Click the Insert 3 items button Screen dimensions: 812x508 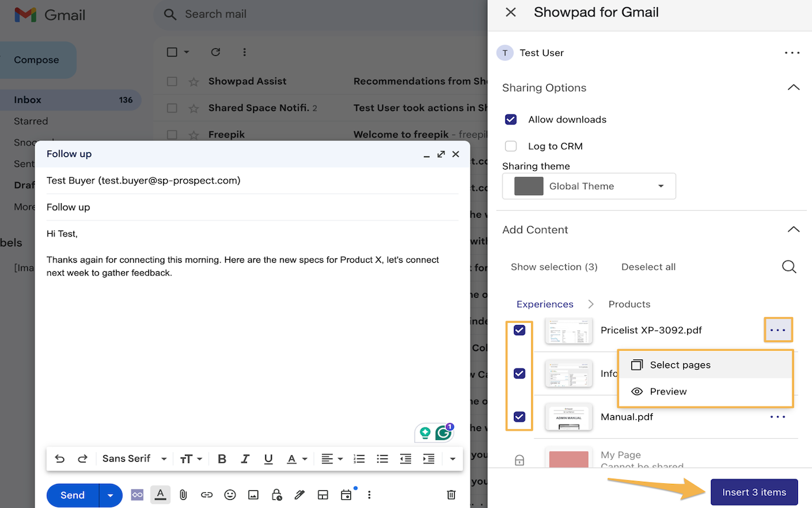754,491
